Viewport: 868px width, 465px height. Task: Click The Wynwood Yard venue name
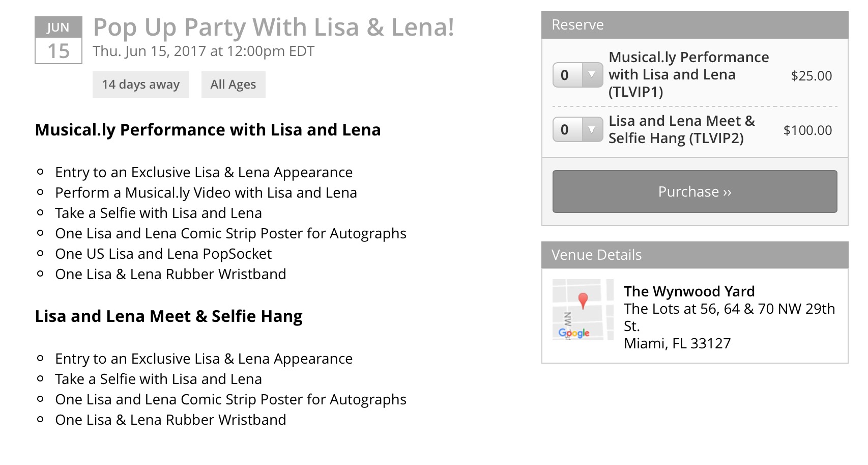[x=689, y=291]
